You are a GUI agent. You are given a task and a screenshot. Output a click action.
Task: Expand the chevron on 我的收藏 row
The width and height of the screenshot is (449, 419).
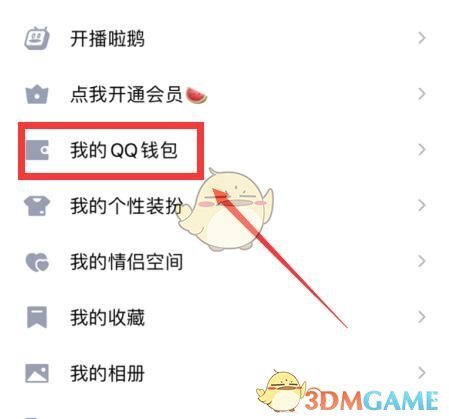pos(422,317)
